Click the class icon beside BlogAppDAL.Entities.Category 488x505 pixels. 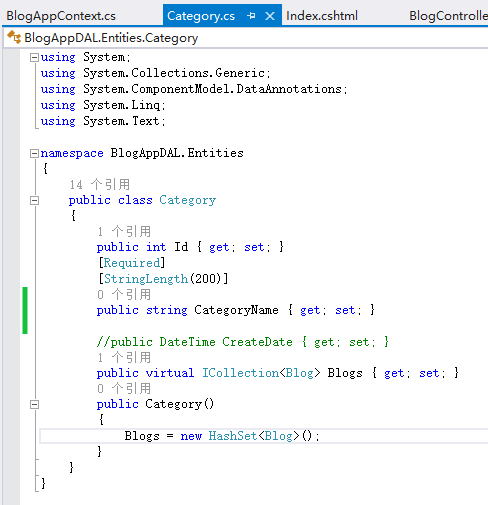click(14, 37)
